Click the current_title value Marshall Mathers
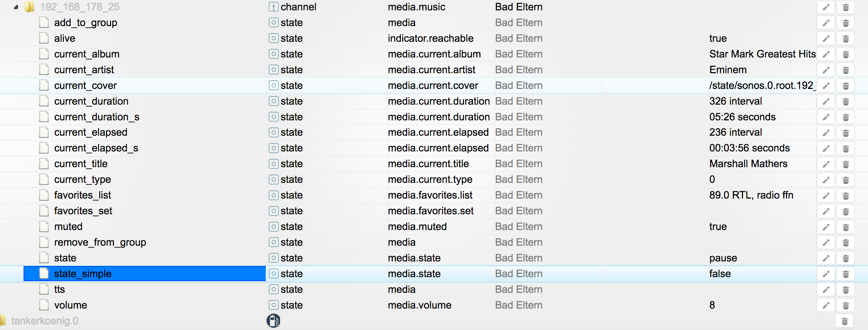The width and height of the screenshot is (868, 330). [748, 164]
